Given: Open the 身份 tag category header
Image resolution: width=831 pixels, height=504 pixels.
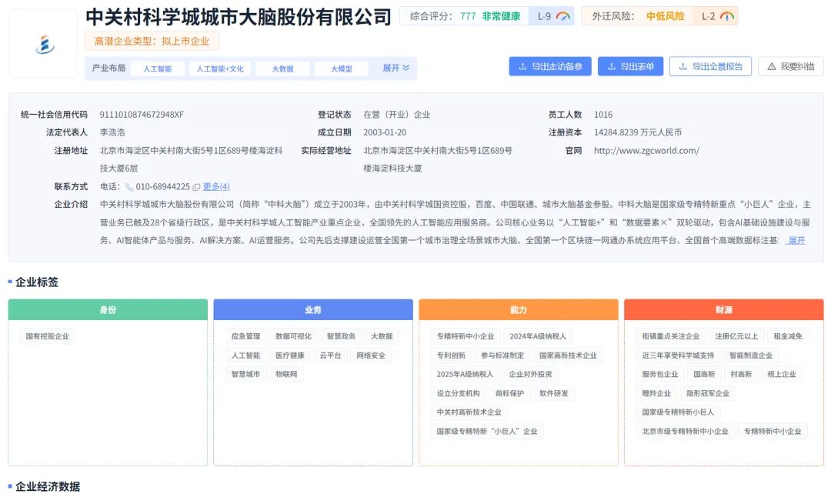Looking at the screenshot, I should point(108,310).
